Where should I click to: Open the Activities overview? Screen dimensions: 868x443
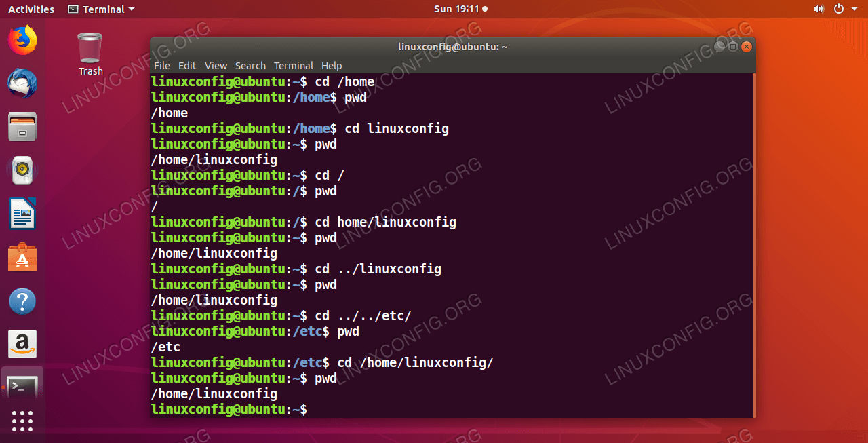click(x=31, y=9)
